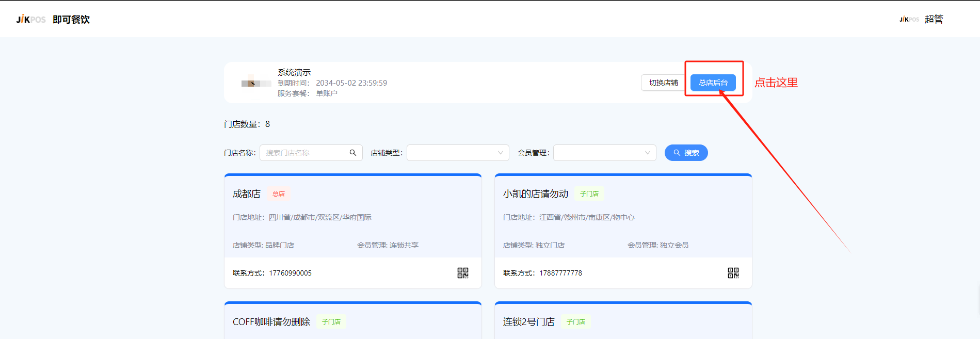980x339 pixels.
Task: Open QR code for 成都店
Action: point(462,273)
